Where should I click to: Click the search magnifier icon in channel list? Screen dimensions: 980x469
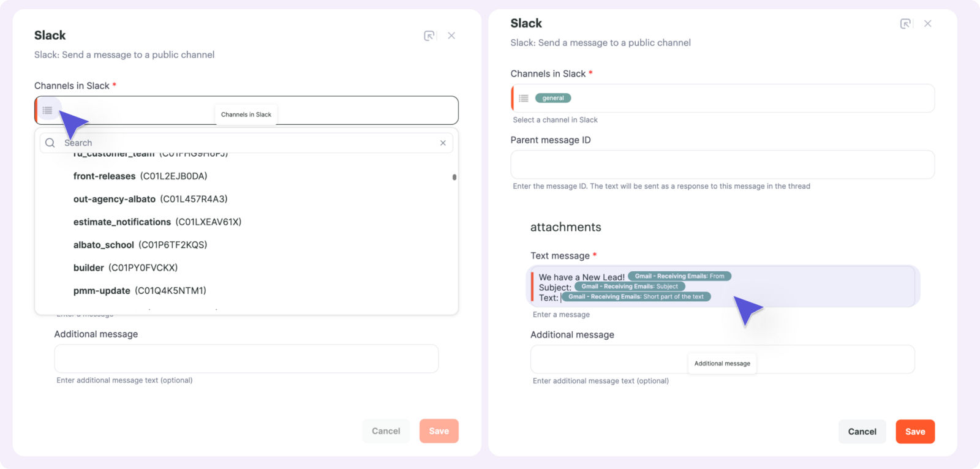click(50, 143)
